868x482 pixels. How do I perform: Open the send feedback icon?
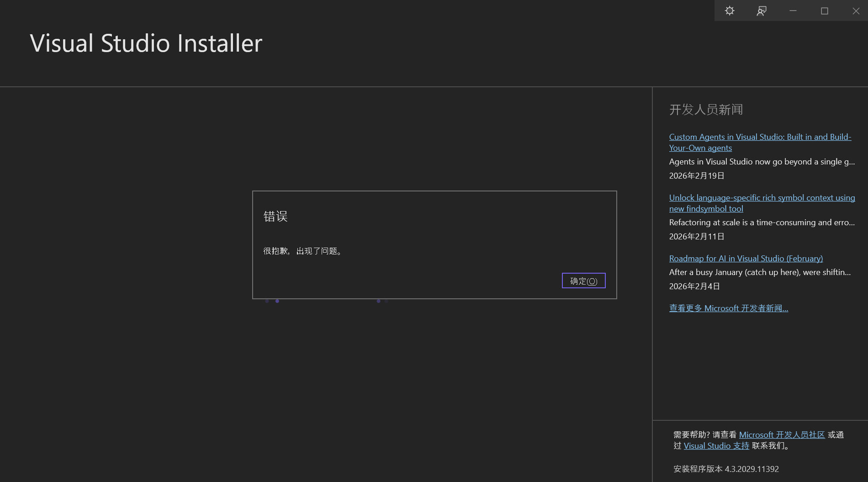[761, 11]
